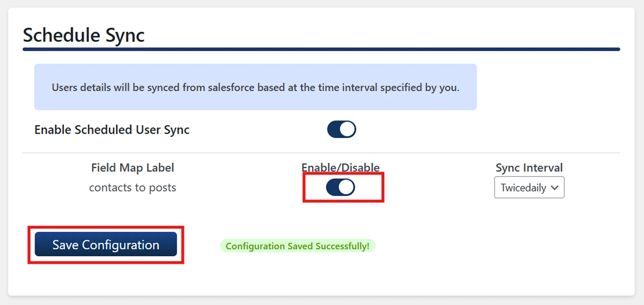
Task: Click the Configuration Saved Successfully message
Action: point(297,246)
